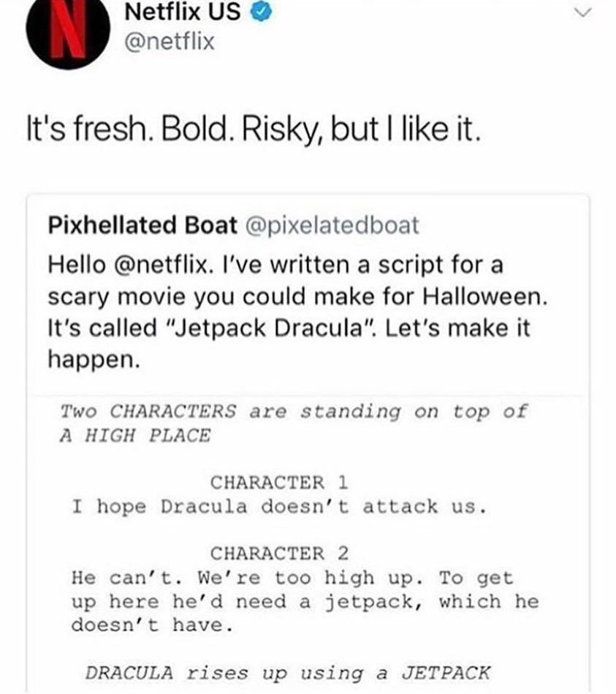Click the "Jetpack Dracula" title in the quoted tweet
The image size is (616, 694).
(x=270, y=328)
